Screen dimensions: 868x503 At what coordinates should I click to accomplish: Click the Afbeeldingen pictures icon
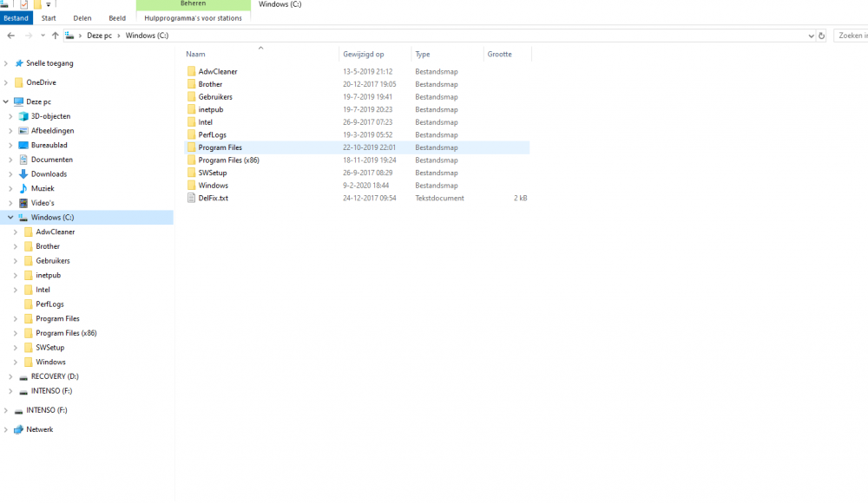[23, 131]
